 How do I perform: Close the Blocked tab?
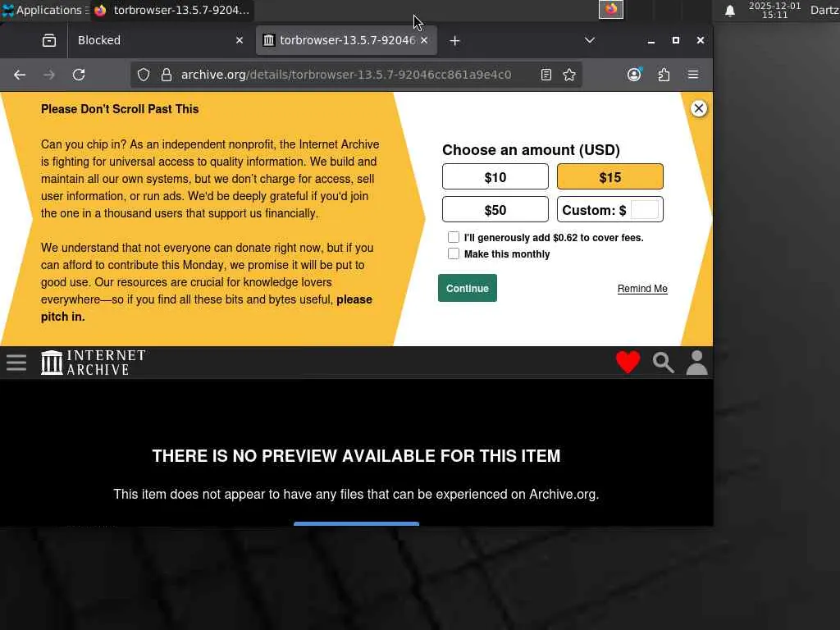click(240, 41)
